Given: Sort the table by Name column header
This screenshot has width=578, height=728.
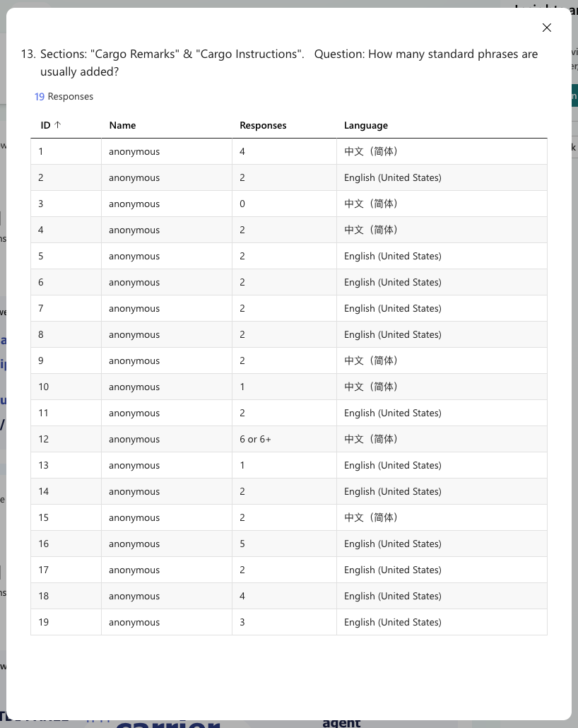Looking at the screenshot, I should point(122,125).
